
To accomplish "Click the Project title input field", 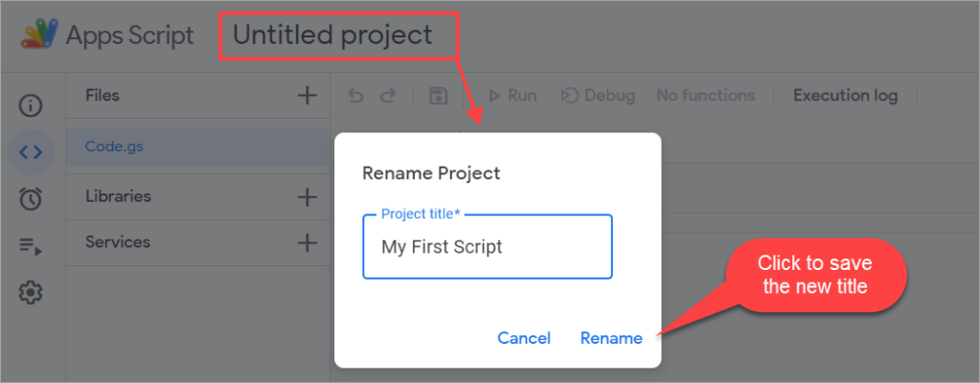I will tap(487, 247).
